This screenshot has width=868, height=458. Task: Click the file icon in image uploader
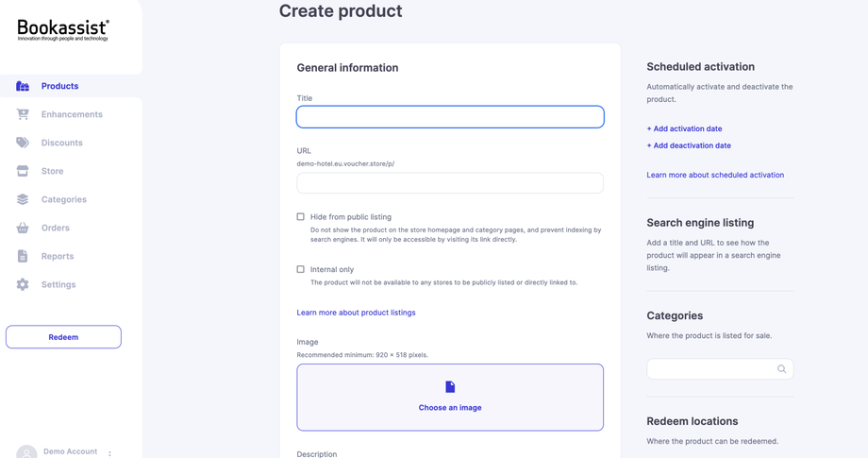[x=450, y=387]
